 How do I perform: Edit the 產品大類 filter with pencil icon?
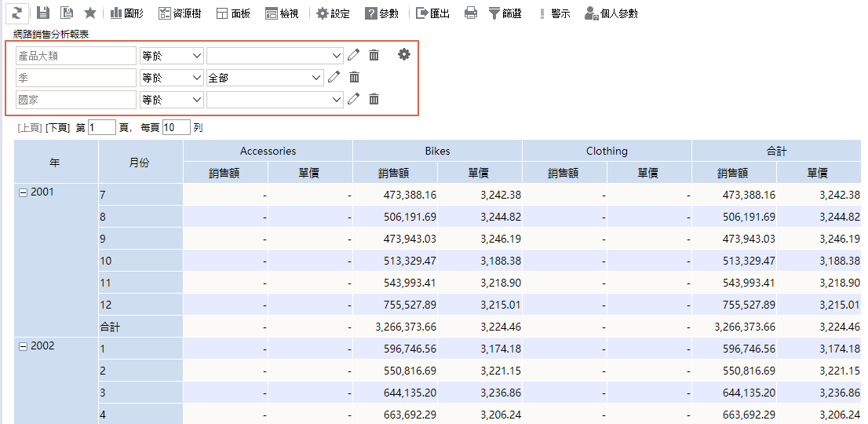(354, 55)
